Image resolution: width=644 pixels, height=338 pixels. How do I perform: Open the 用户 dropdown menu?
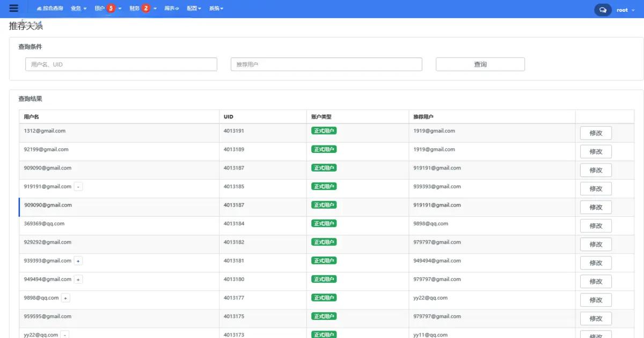coord(100,9)
